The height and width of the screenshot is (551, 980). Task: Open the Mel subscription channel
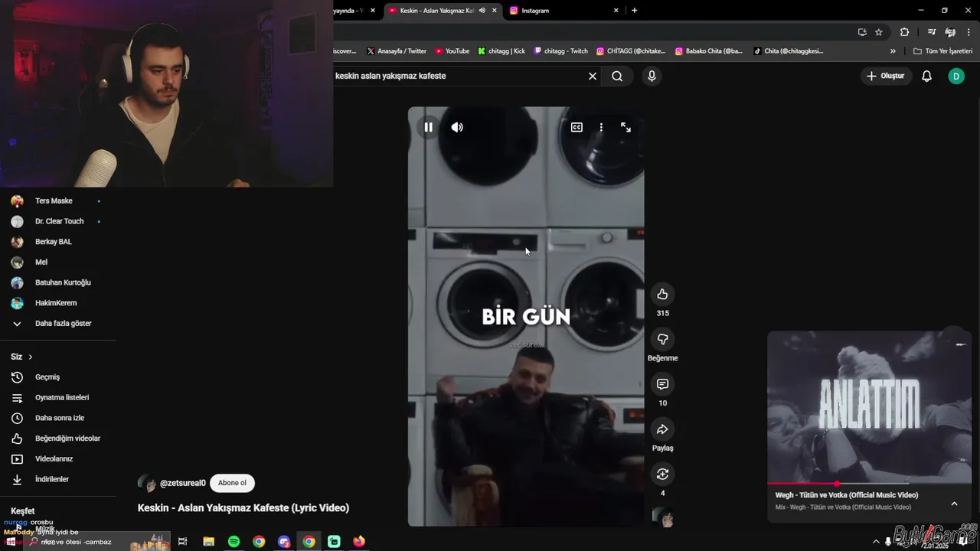41,262
